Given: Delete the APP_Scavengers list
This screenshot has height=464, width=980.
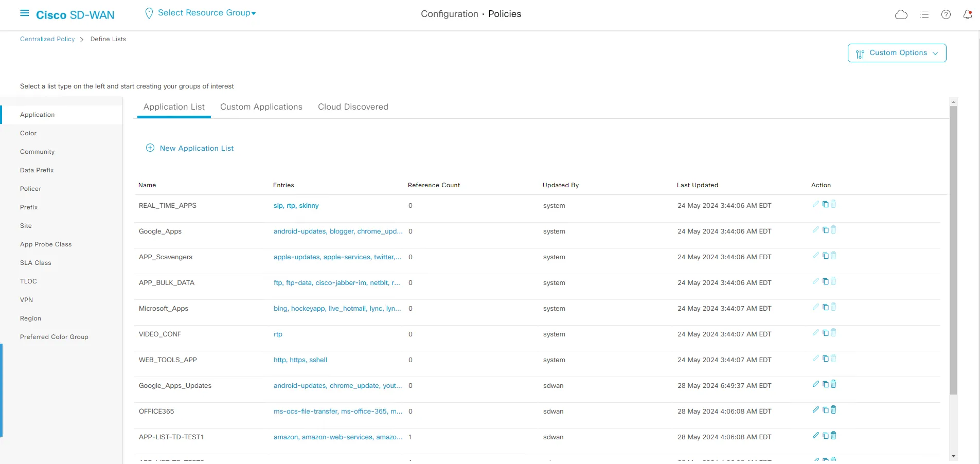Looking at the screenshot, I should [832, 255].
